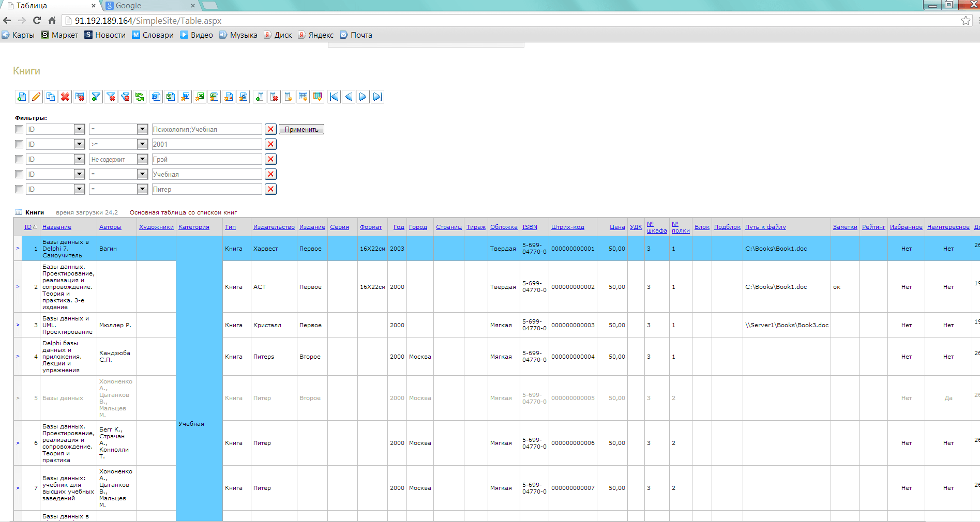Click the '2001' filter value field

tap(207, 144)
